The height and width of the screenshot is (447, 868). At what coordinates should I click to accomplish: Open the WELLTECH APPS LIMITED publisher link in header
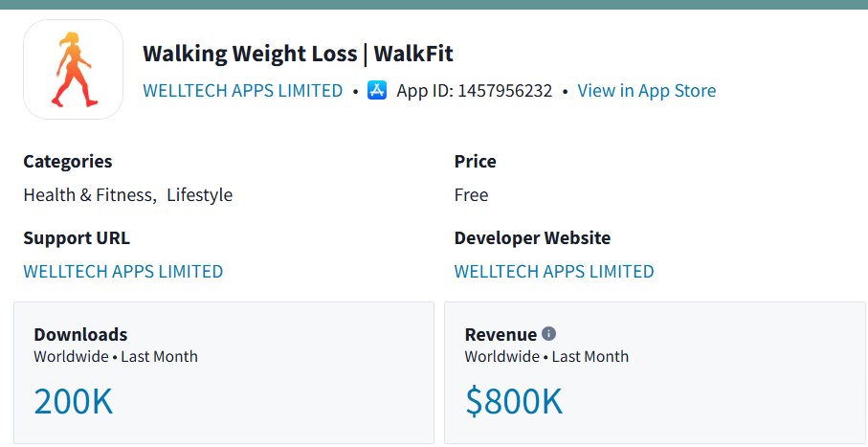coord(242,90)
